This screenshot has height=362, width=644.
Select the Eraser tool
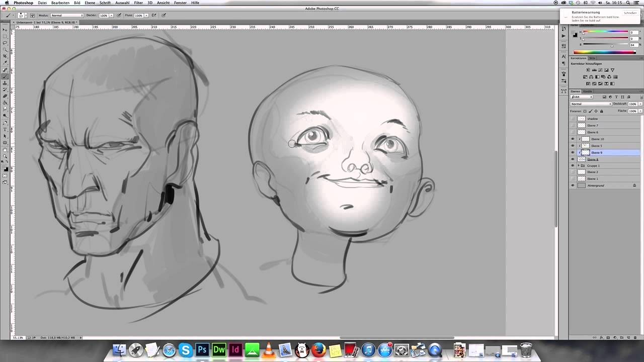point(5,96)
